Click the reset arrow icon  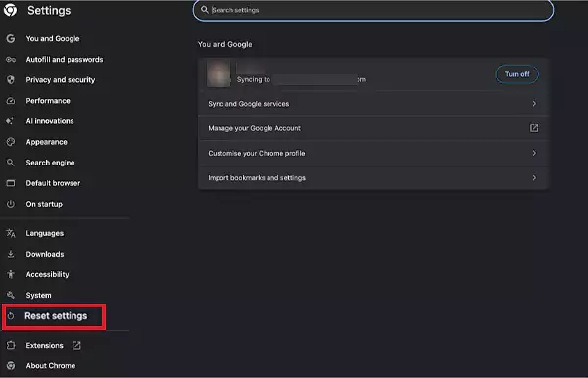pyautogui.click(x=11, y=316)
